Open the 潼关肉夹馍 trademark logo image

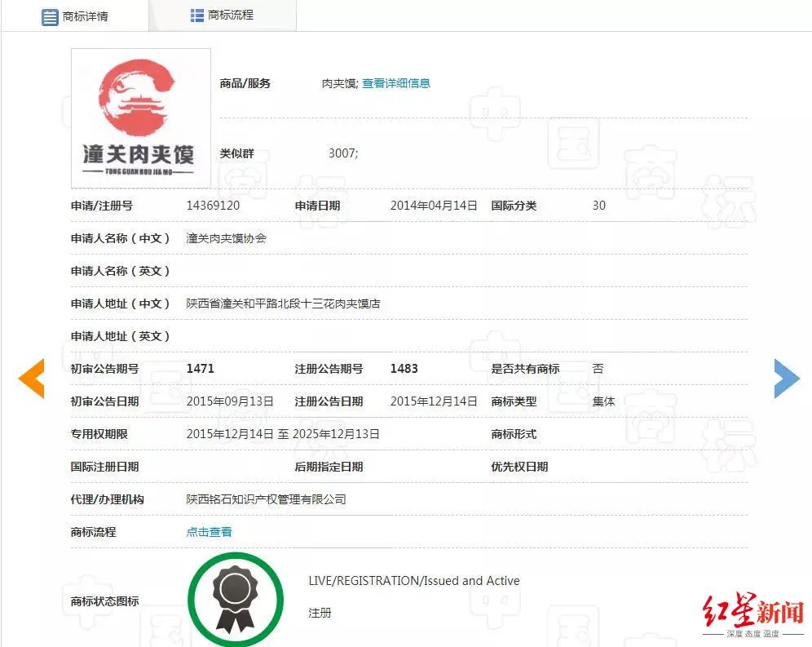[x=140, y=118]
